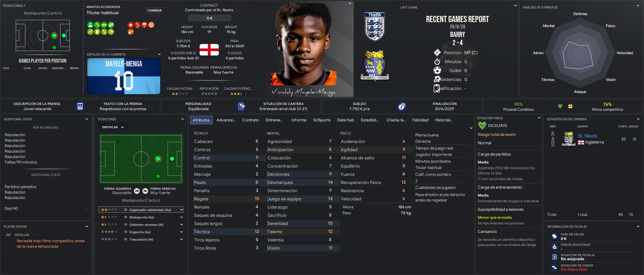
Task: Open the St. Neots club link
Action: [x=587, y=136]
